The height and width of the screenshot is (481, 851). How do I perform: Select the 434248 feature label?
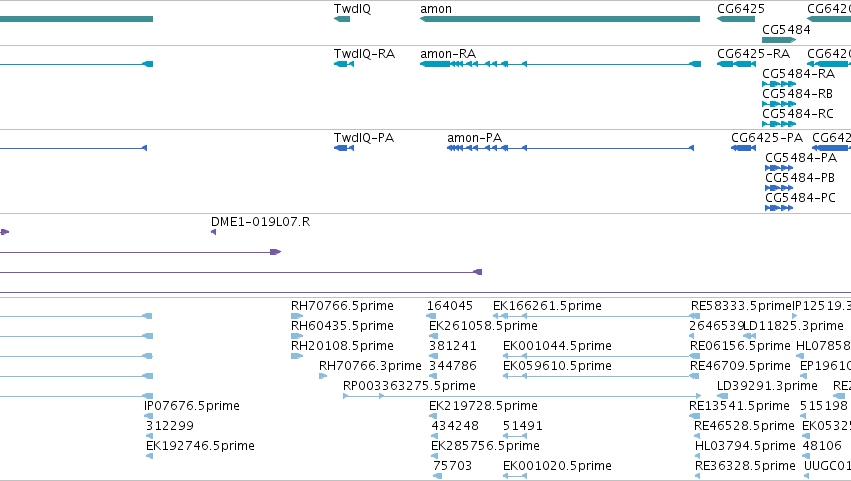pos(455,426)
